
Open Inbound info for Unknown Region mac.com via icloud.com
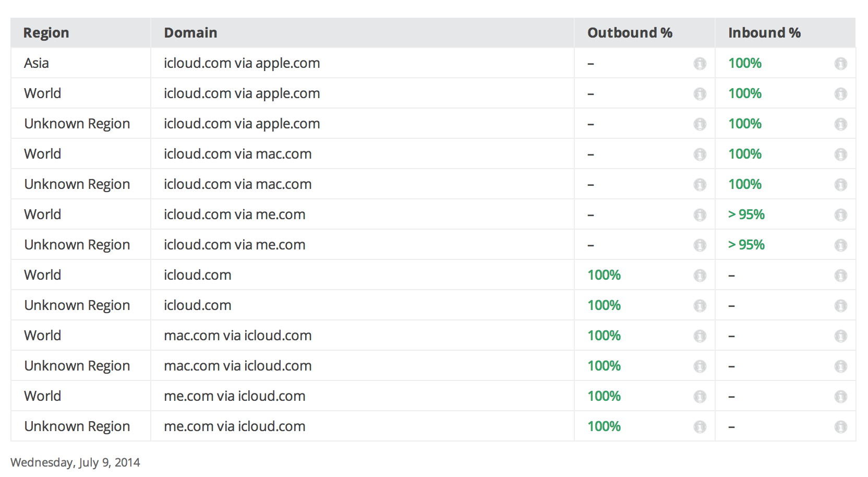(x=840, y=366)
